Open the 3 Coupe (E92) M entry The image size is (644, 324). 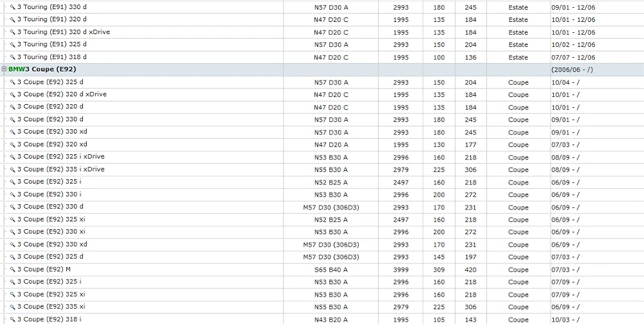pos(44,269)
